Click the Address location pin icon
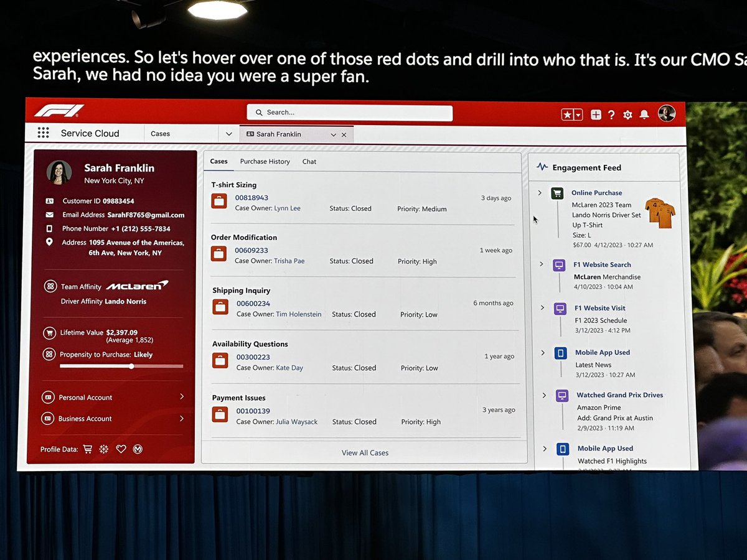This screenshot has width=747, height=560. (50, 242)
